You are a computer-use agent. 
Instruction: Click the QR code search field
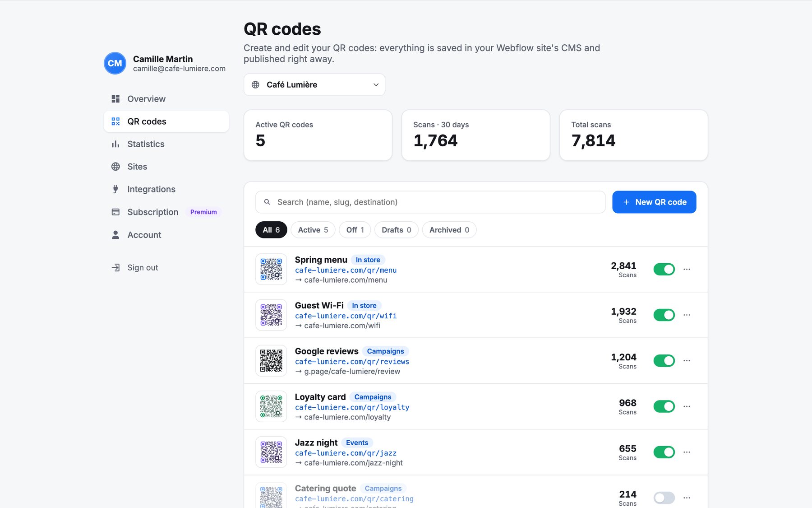430,202
